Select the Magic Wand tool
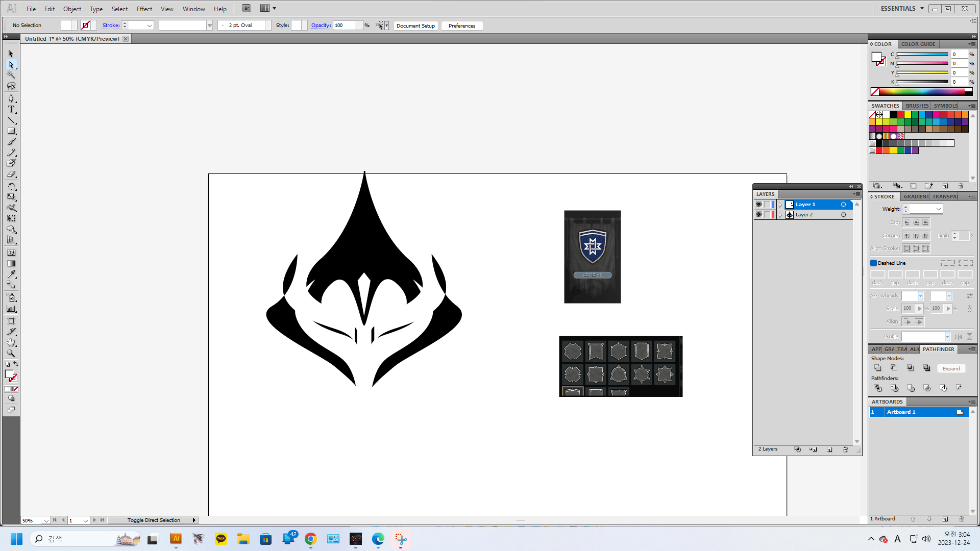Image resolution: width=980 pixels, height=551 pixels. (x=11, y=75)
